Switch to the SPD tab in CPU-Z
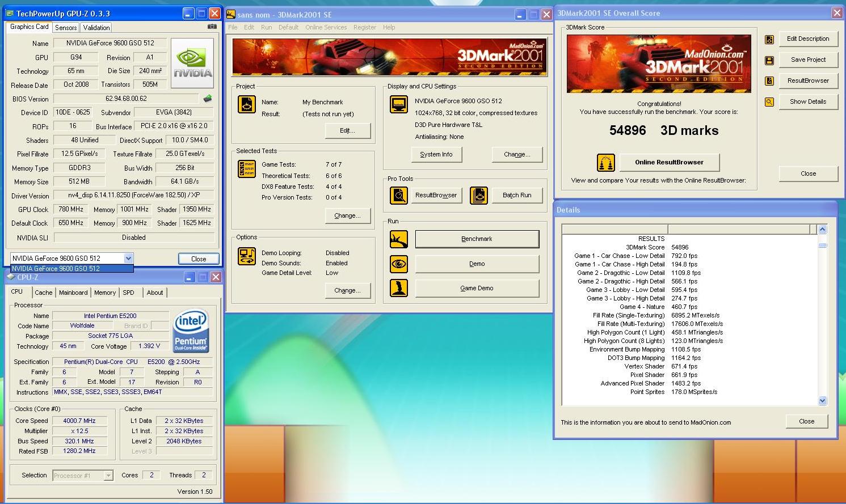The image size is (846, 504). (129, 293)
